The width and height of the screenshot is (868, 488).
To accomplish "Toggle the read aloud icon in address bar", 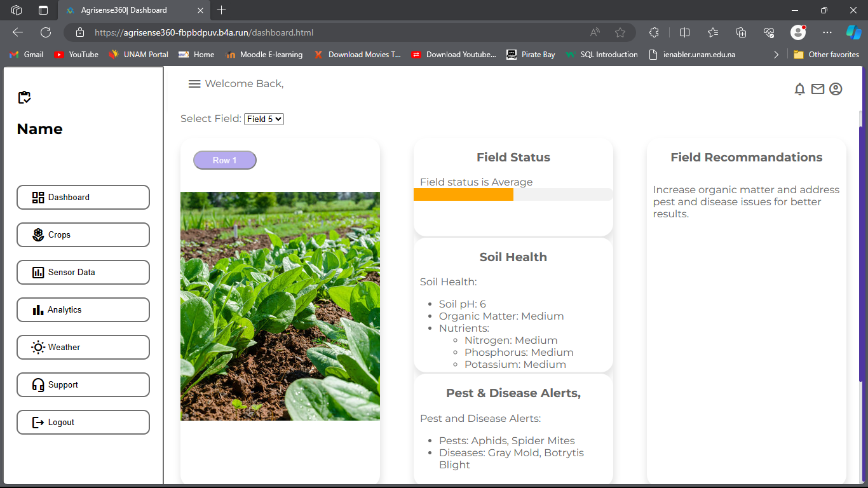I will (595, 32).
